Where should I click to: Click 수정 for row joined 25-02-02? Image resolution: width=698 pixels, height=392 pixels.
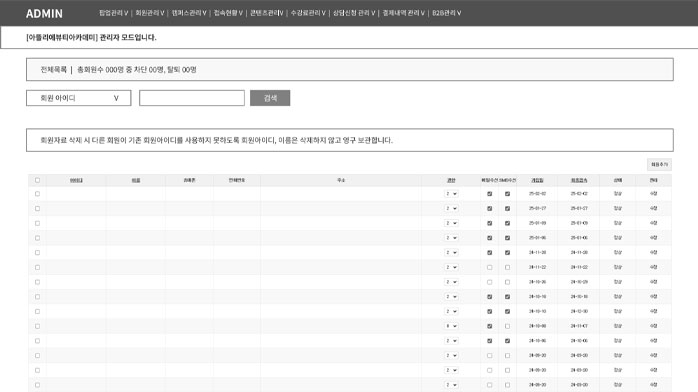coord(653,194)
